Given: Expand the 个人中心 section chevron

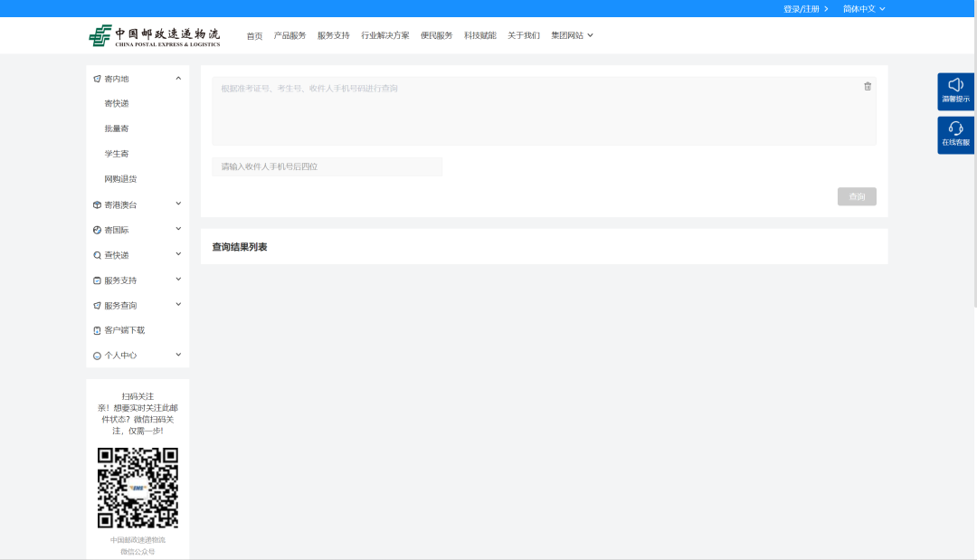Looking at the screenshot, I should pyautogui.click(x=178, y=355).
